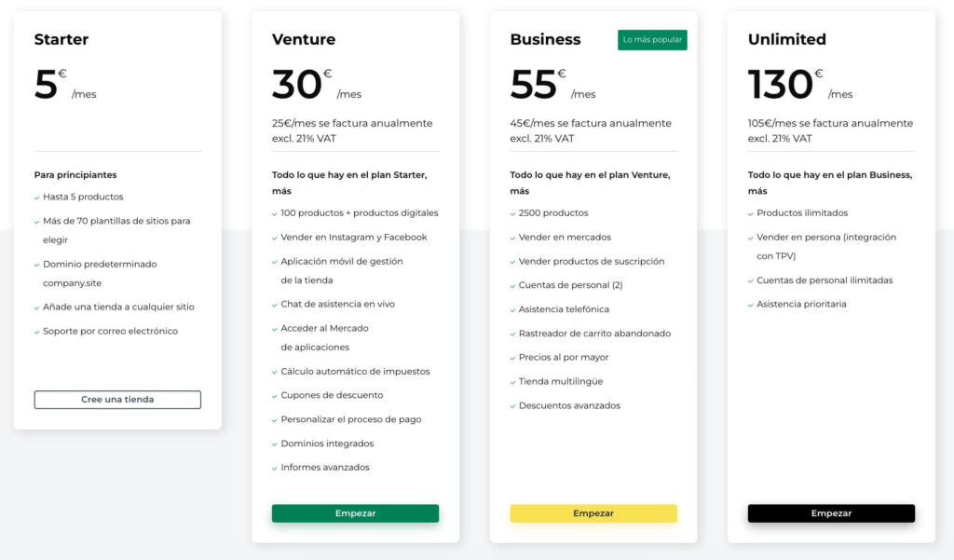Click the Unlimited plan heading
This screenshot has width=954, height=560.
(786, 39)
